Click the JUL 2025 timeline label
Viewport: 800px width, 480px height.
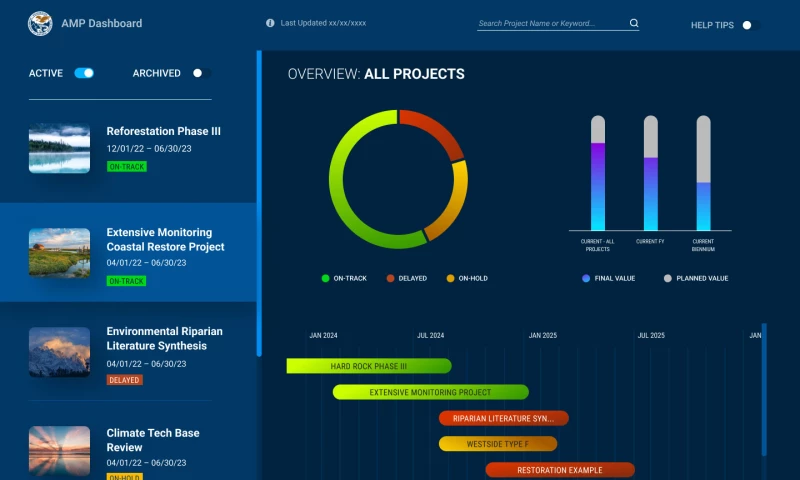tap(651, 335)
